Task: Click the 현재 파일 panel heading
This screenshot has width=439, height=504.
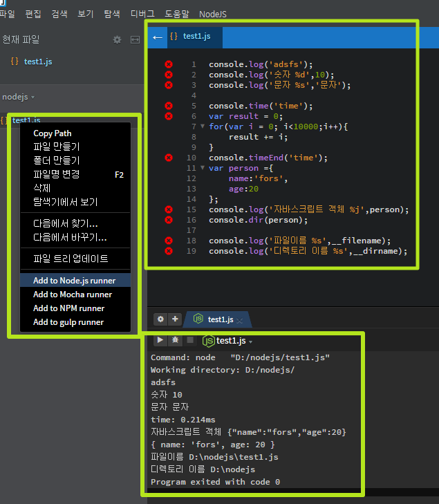Action: (x=21, y=39)
